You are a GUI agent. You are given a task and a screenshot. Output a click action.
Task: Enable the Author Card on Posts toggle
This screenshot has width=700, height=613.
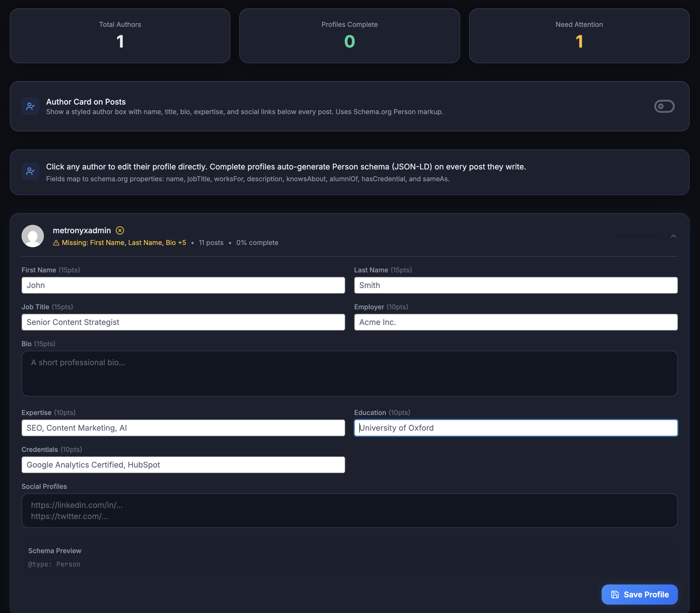pyautogui.click(x=664, y=106)
